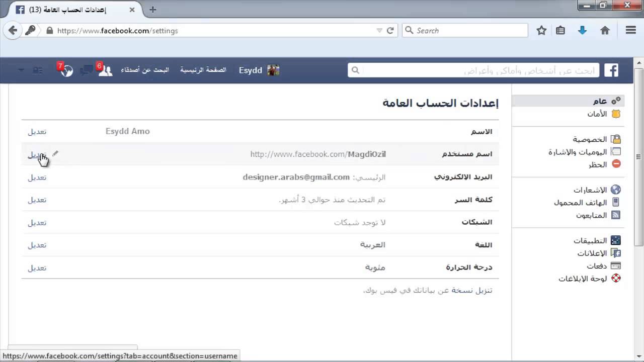Click pencil icon in username row
644x362 pixels.
pyautogui.click(x=55, y=153)
